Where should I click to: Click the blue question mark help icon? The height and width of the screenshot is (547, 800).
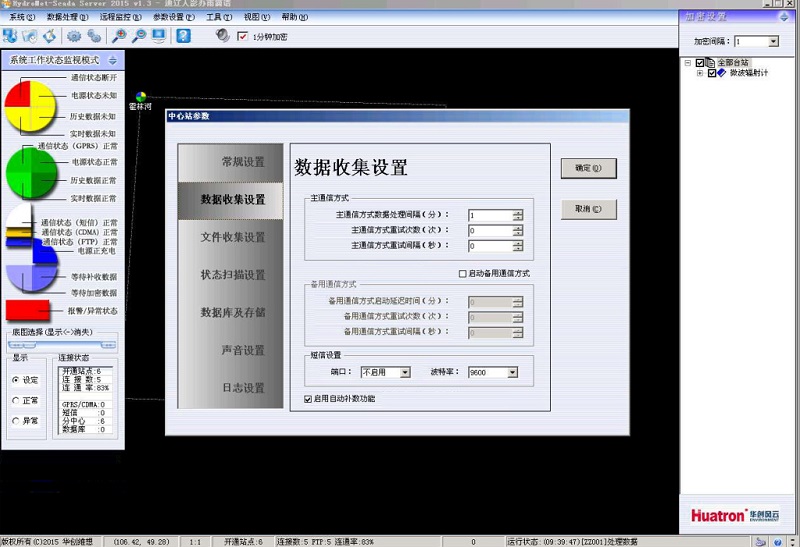pyautogui.click(x=183, y=36)
